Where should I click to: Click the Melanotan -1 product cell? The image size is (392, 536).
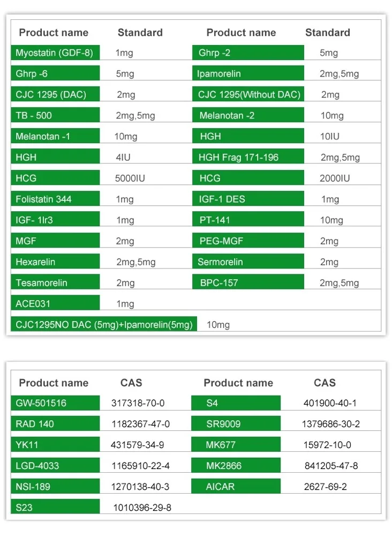[55, 137]
